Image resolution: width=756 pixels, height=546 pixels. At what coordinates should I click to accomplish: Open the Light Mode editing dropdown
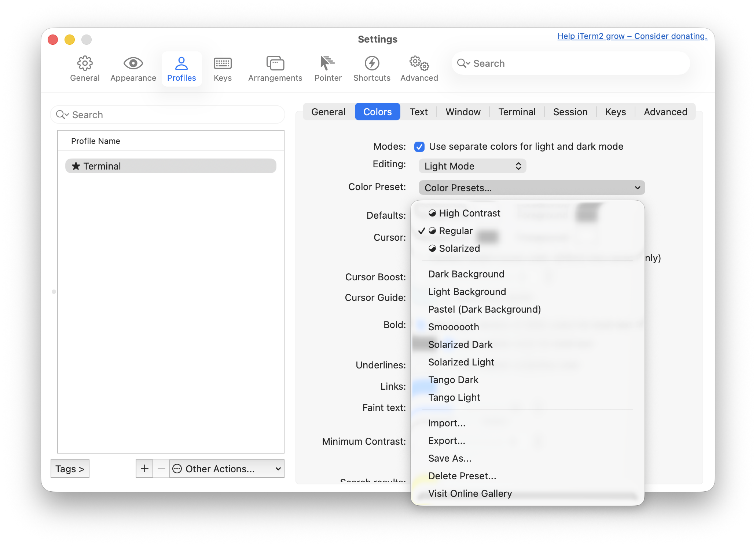click(472, 166)
